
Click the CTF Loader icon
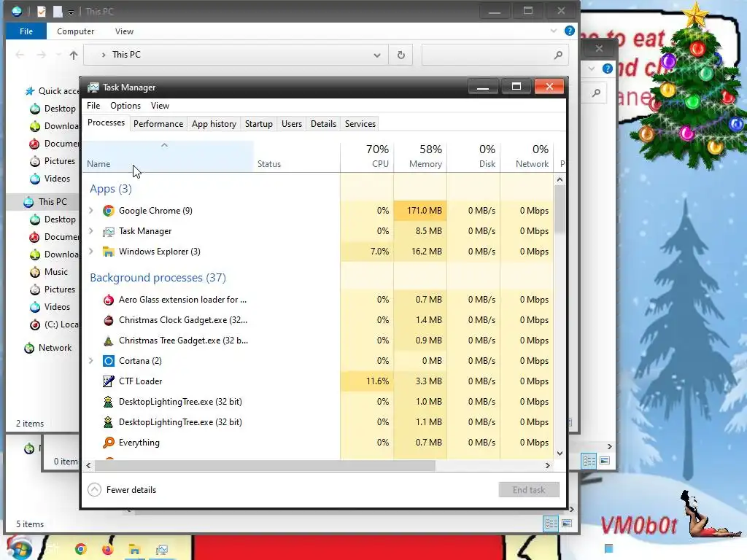pyautogui.click(x=109, y=381)
